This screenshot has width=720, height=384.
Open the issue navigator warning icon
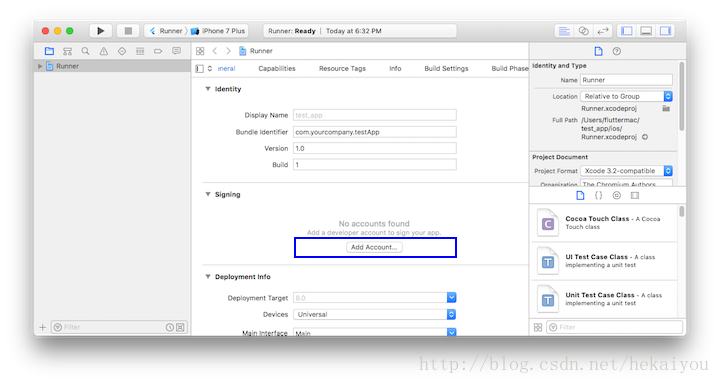(x=104, y=51)
